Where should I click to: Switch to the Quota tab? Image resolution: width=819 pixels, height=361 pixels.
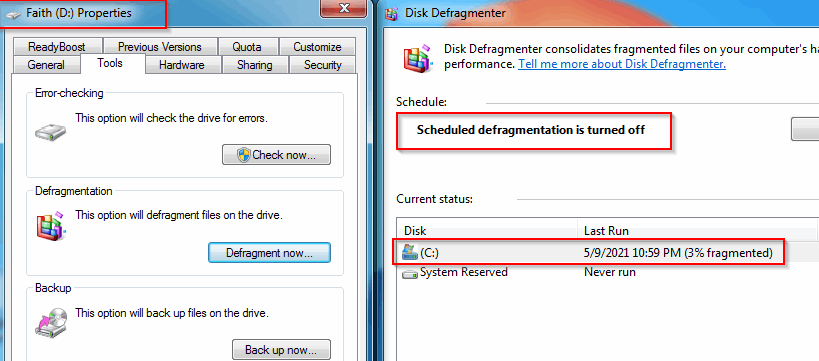coord(247,46)
